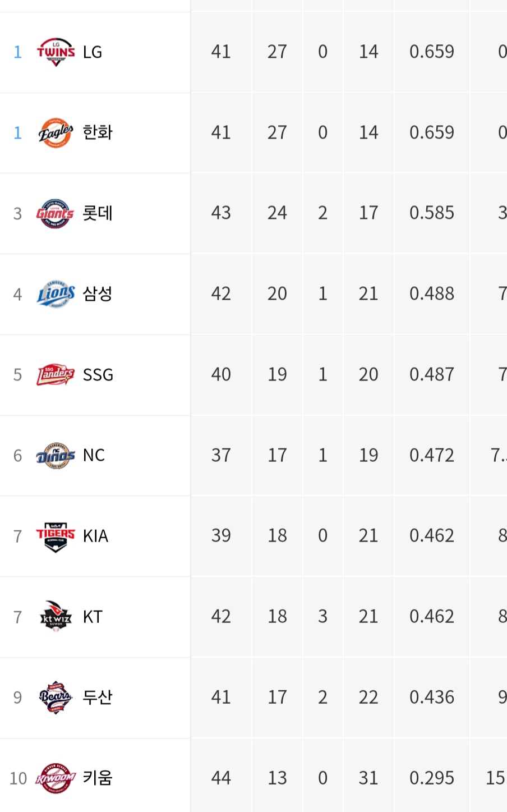
Task: Click the Doosan Bears team logo
Action: pyautogui.click(x=56, y=698)
